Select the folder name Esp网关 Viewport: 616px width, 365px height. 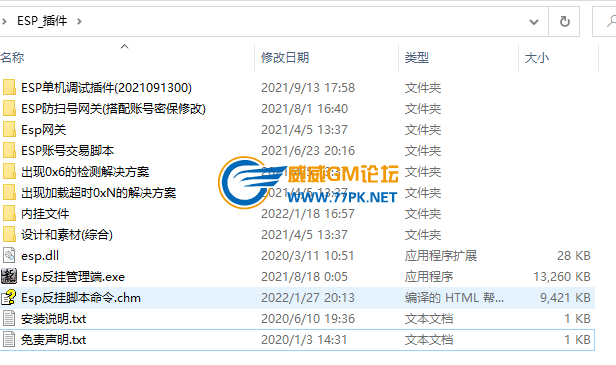44,129
